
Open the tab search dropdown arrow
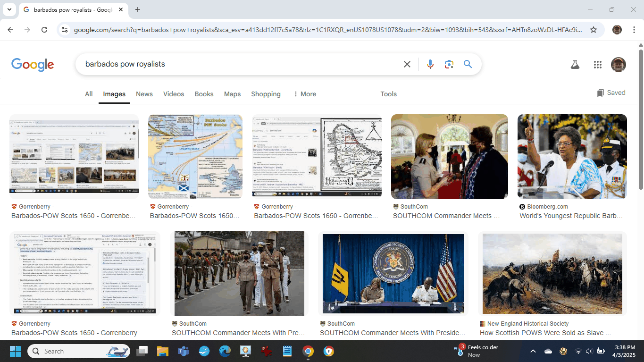pos(9,9)
